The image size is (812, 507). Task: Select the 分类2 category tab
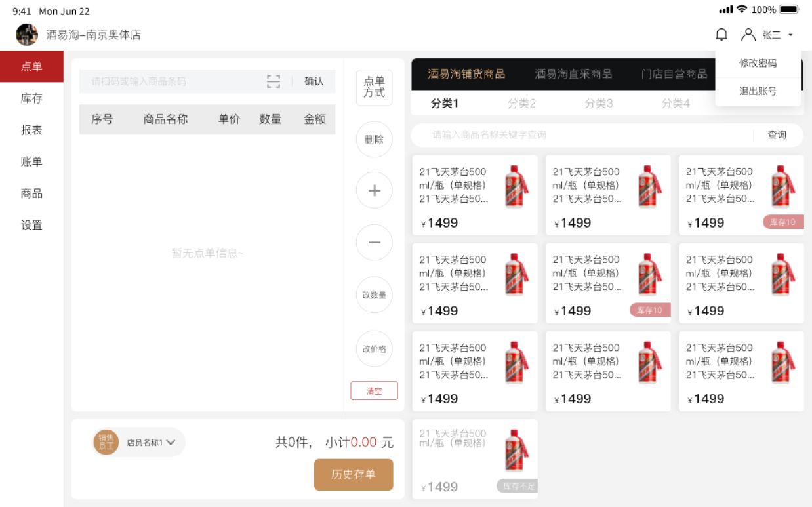pyautogui.click(x=522, y=103)
